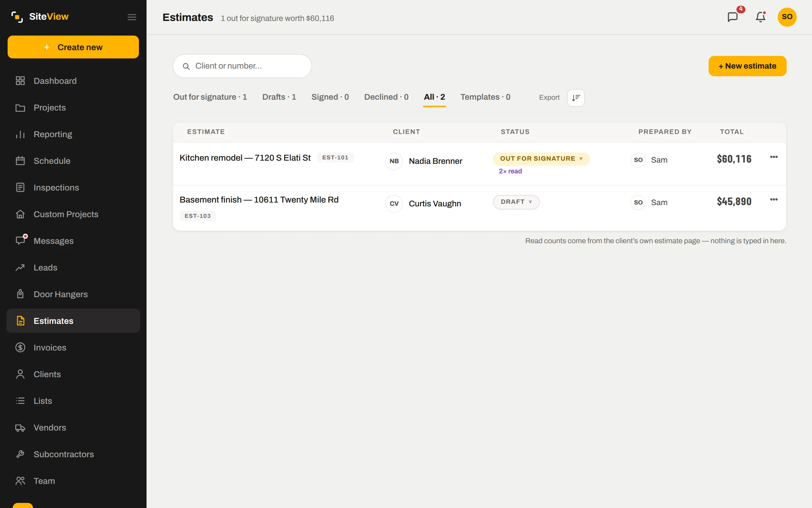Expand Out For Signature status dropdown
Viewport: 812px width, 508px height.
(541, 158)
